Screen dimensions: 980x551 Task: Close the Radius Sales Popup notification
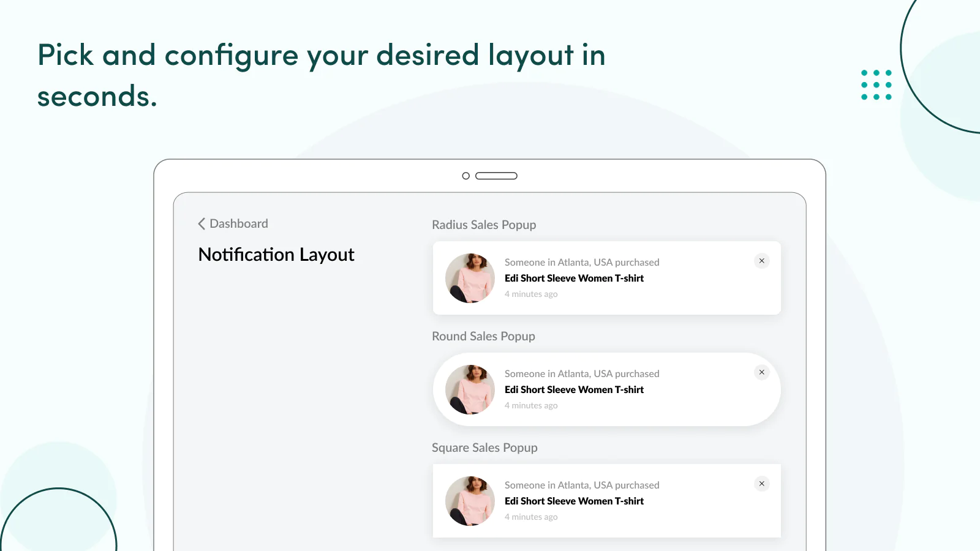click(762, 261)
